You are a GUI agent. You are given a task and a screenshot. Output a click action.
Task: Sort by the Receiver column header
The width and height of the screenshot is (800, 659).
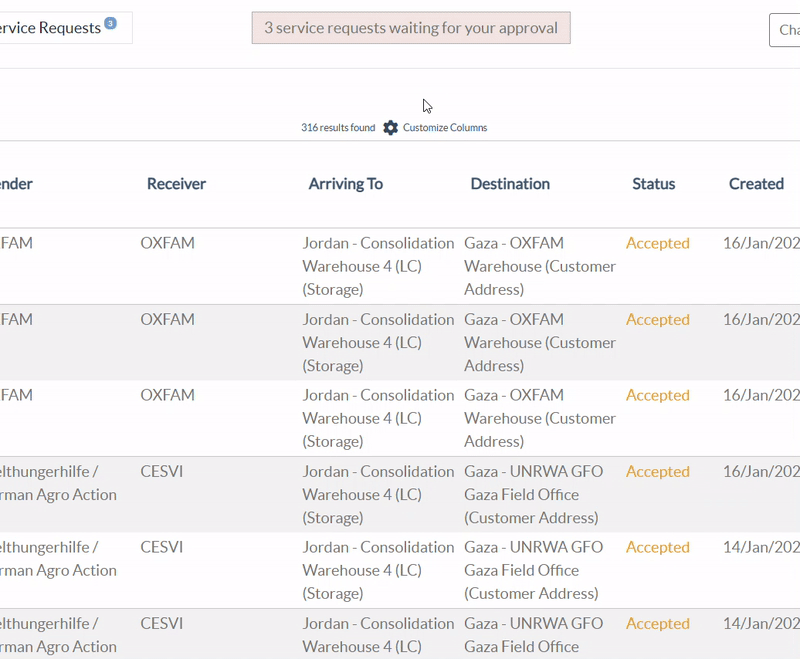[177, 184]
